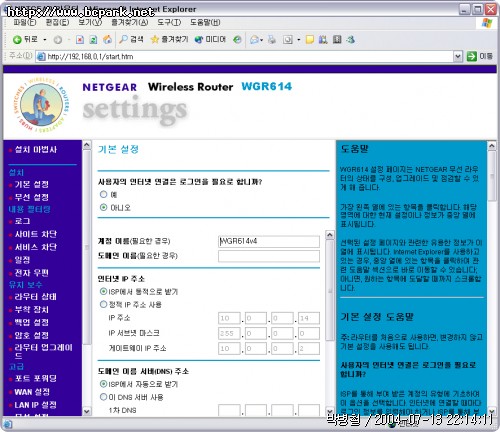500x432 pixels.
Task: Open 무선 설정 sidebar link
Action: point(32,197)
